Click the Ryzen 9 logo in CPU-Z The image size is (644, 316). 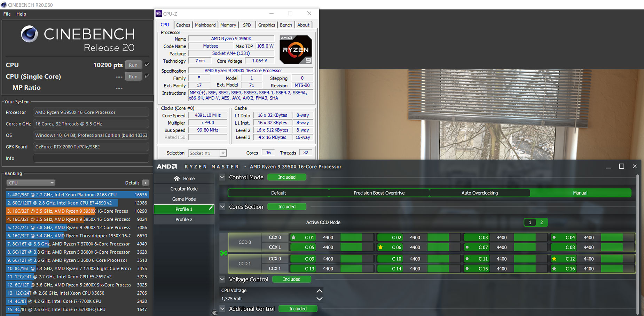pos(296,49)
